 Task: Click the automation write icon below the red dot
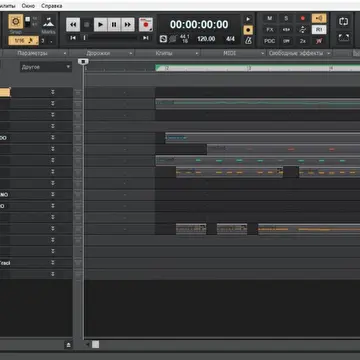tap(302, 30)
